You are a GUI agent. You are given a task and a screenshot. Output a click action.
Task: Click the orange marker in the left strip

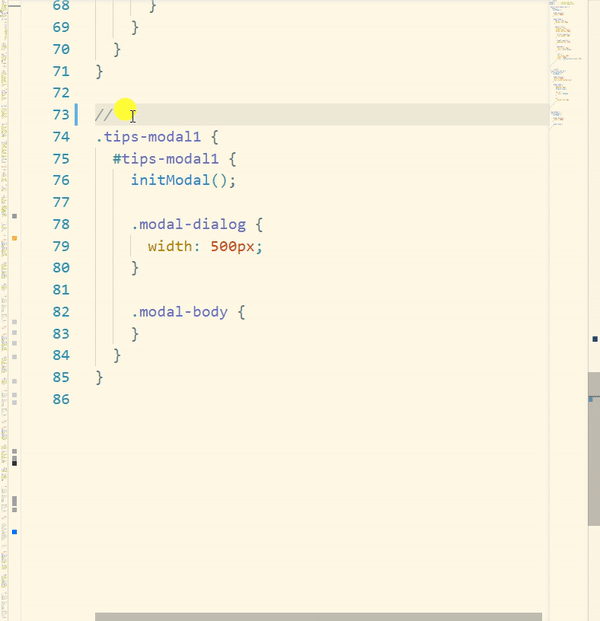[x=14, y=238]
